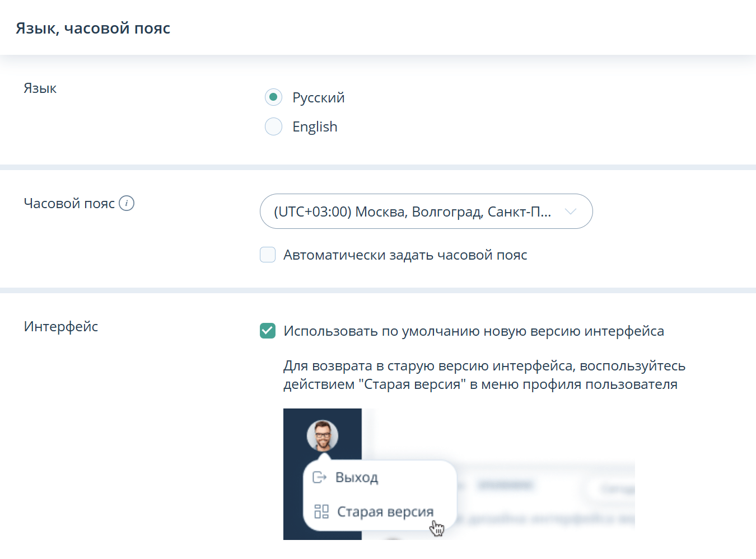The width and height of the screenshot is (756, 559).
Task: Select the Русский radio button
Action: [273, 97]
